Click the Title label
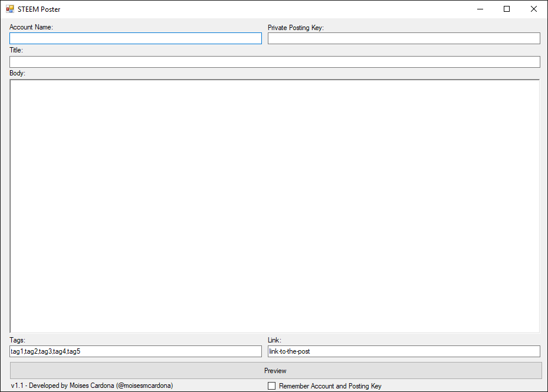The width and height of the screenshot is (548, 392). 16,50
